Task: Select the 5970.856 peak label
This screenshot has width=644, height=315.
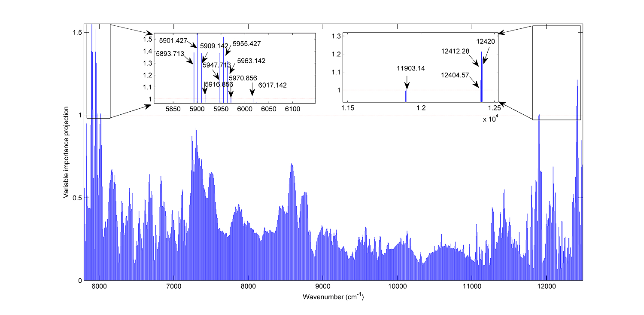Action: click(x=243, y=78)
